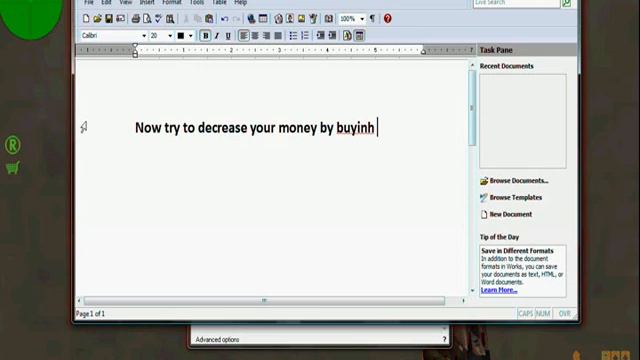The height and width of the screenshot is (360, 640).
Task: Click the vertical scrollbar down arrow
Action: [x=472, y=291]
